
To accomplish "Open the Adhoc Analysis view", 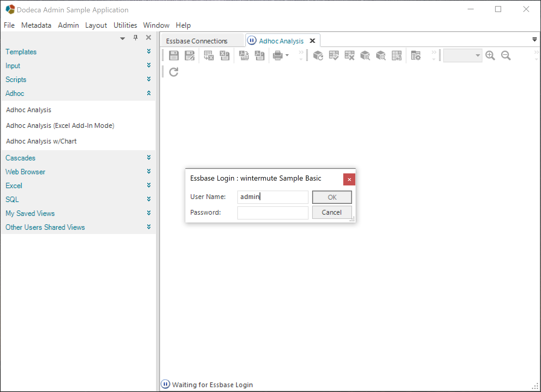I will pyautogui.click(x=29, y=110).
